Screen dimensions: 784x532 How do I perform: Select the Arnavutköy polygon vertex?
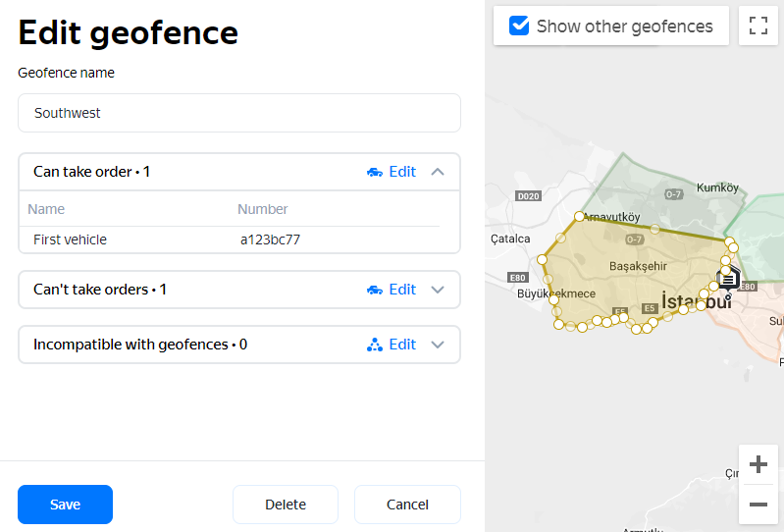[x=579, y=217]
